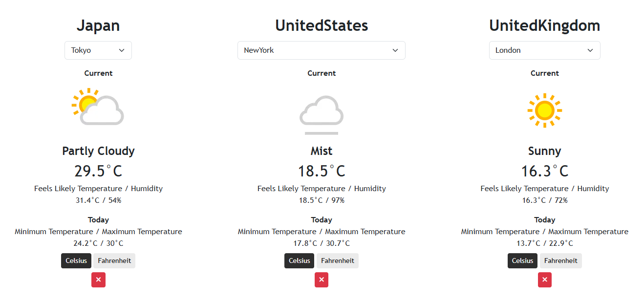Click the Mist condition label
The image size is (644, 305).
pyautogui.click(x=322, y=151)
